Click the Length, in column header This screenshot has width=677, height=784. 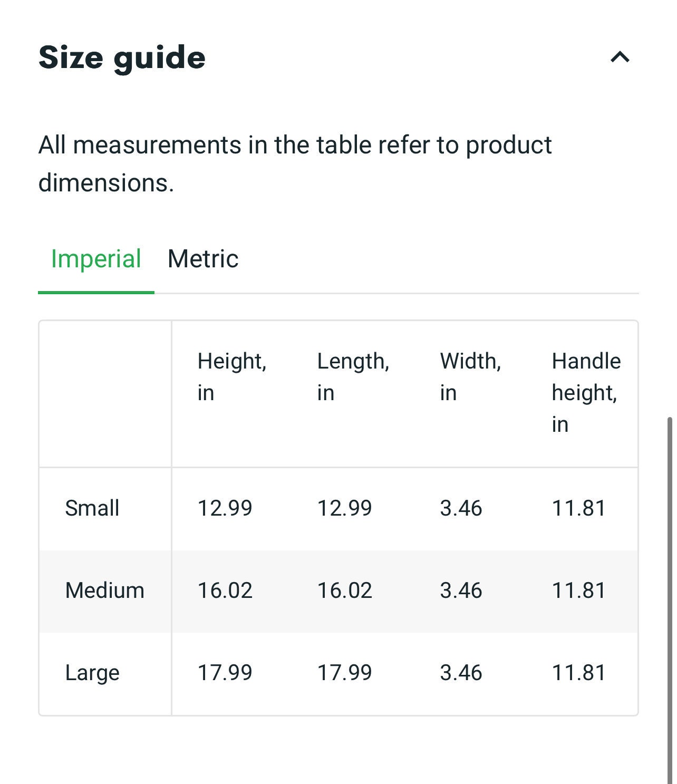point(353,377)
